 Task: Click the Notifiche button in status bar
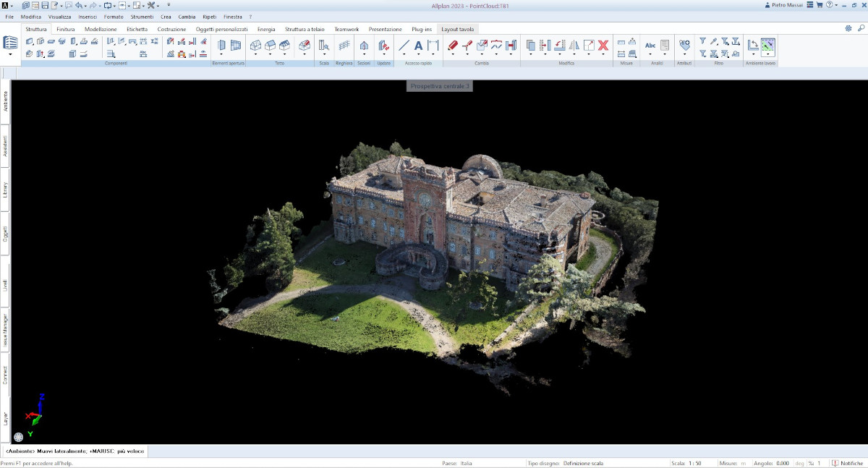point(848,463)
